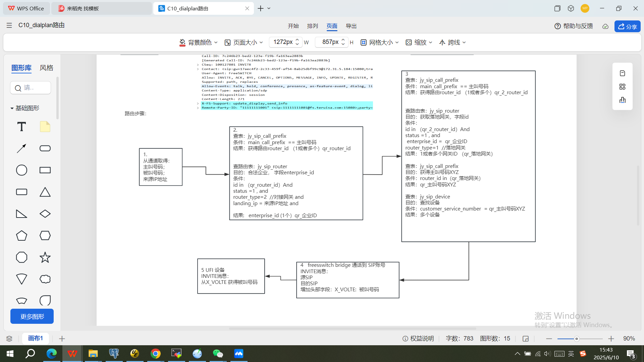The image size is (644, 362).
Task: Open the 背景颜色 background color picker
Action: (x=199, y=42)
